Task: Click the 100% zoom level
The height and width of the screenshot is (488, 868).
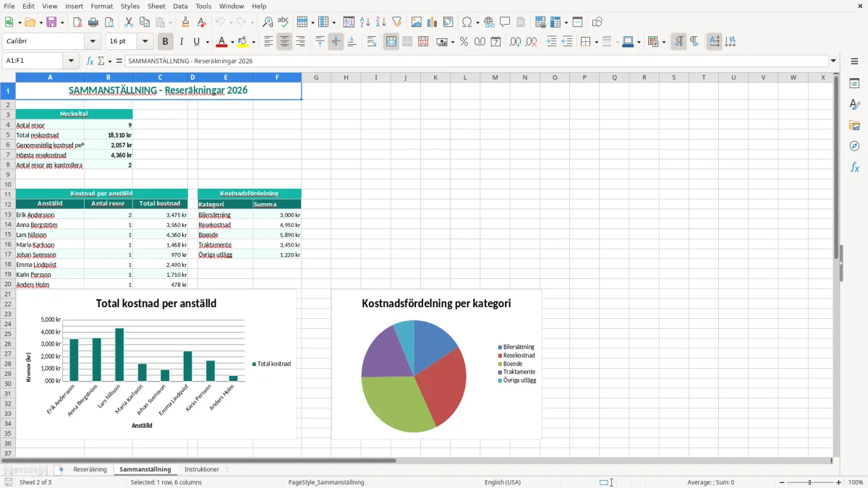Action: click(856, 482)
